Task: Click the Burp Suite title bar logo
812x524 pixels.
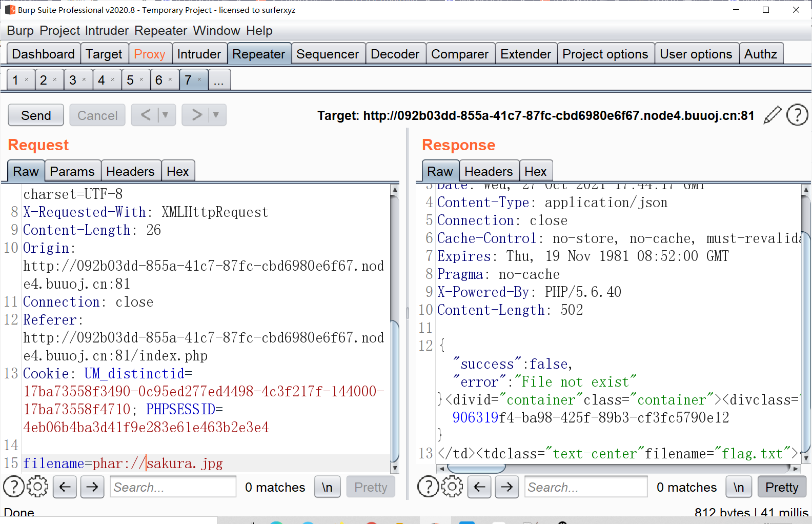Action: click(x=10, y=10)
